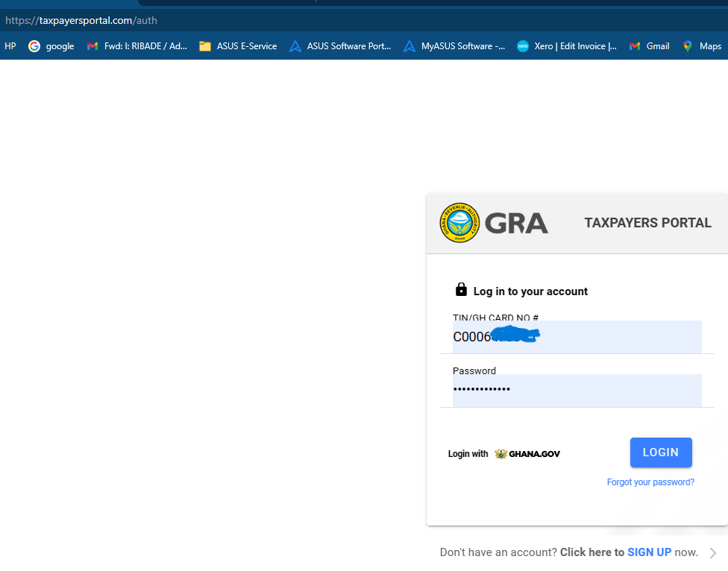Focus the Password input field
This screenshot has width=728, height=571.
(x=577, y=390)
